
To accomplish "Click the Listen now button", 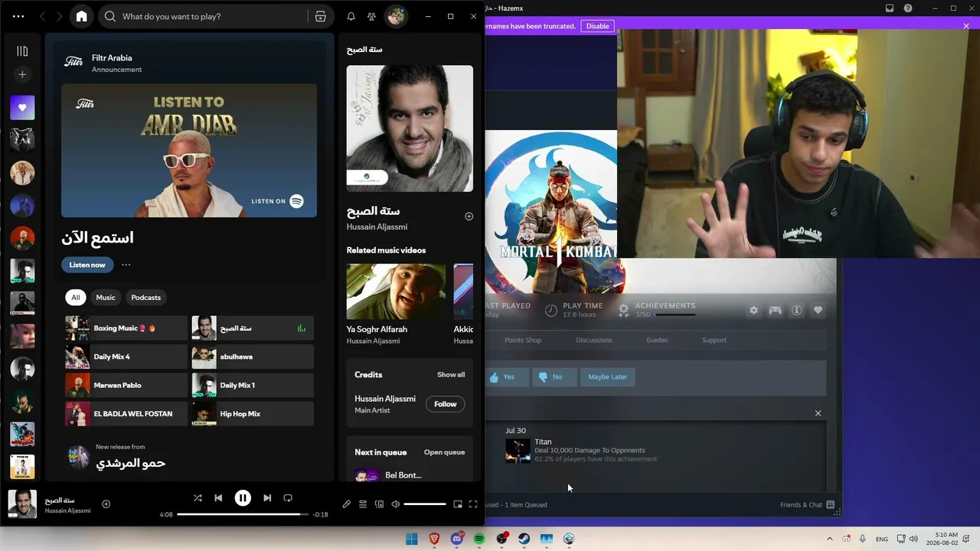I will point(87,265).
